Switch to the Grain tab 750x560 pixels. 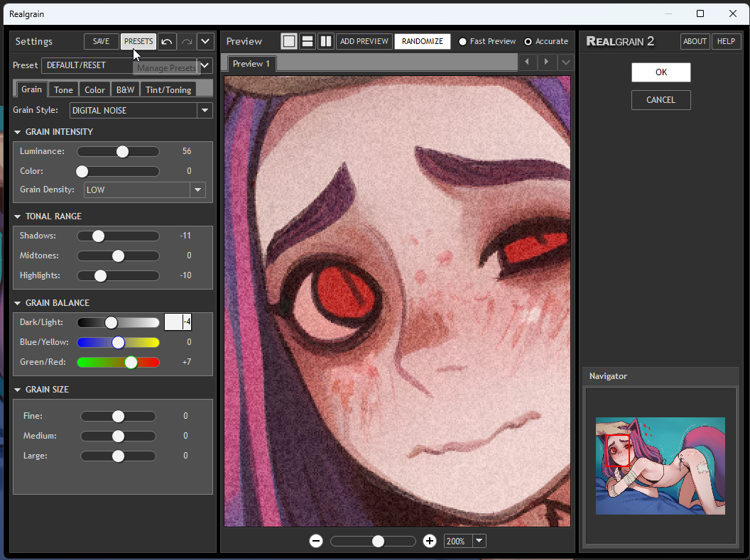[31, 89]
